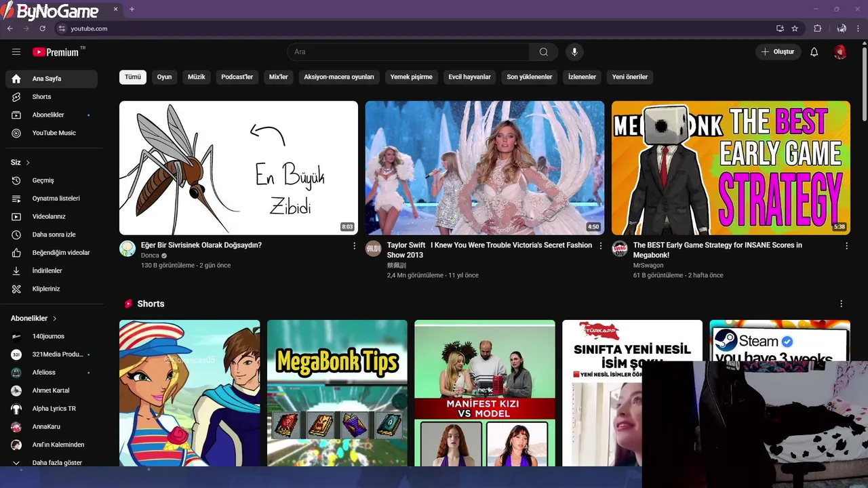Go to Ana Sayfa in sidebar
Viewport: 868px width, 488px height.
[x=52, y=79]
